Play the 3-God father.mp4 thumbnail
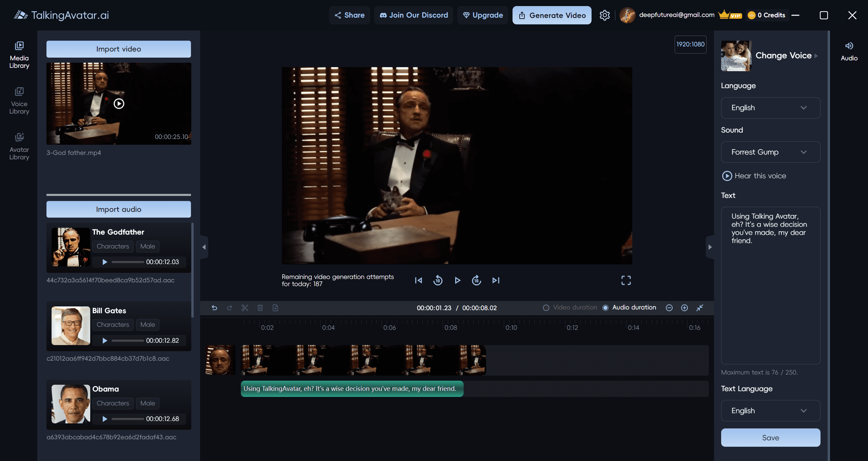Screen dimensions: 868x461 (x=119, y=104)
